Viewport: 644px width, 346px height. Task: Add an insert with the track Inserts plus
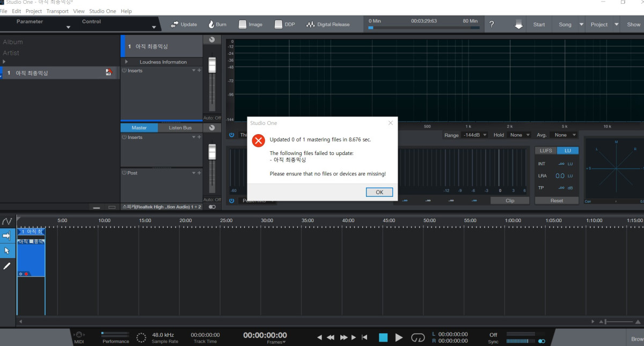[x=199, y=71]
